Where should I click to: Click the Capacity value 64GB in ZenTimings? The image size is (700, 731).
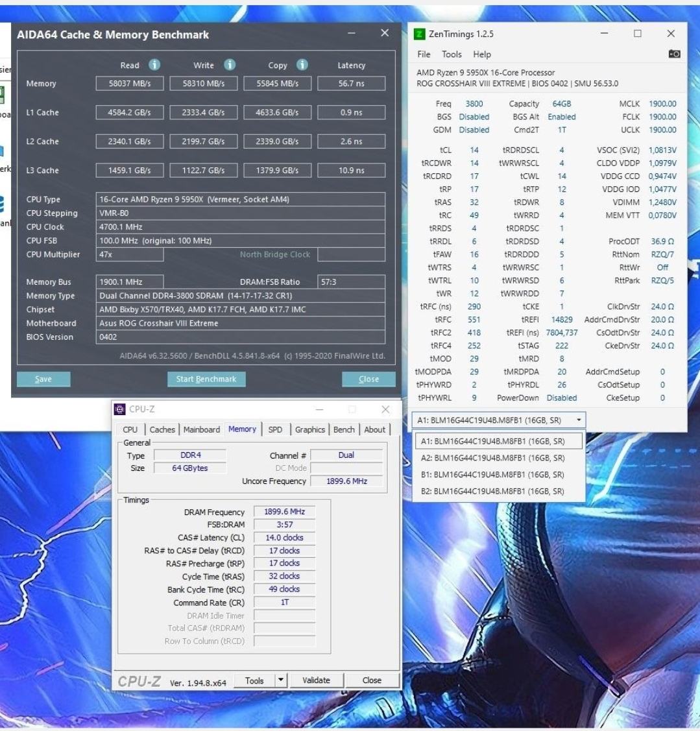(x=562, y=104)
